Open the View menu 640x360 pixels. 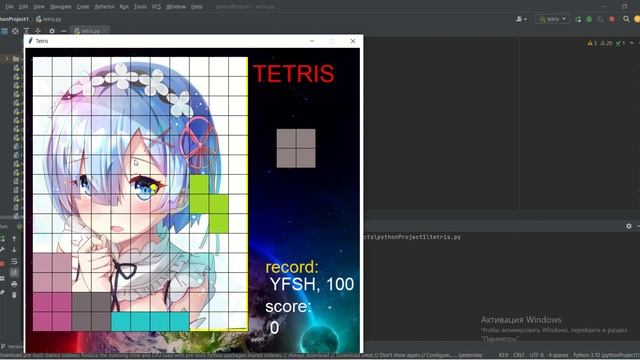pyautogui.click(x=39, y=7)
